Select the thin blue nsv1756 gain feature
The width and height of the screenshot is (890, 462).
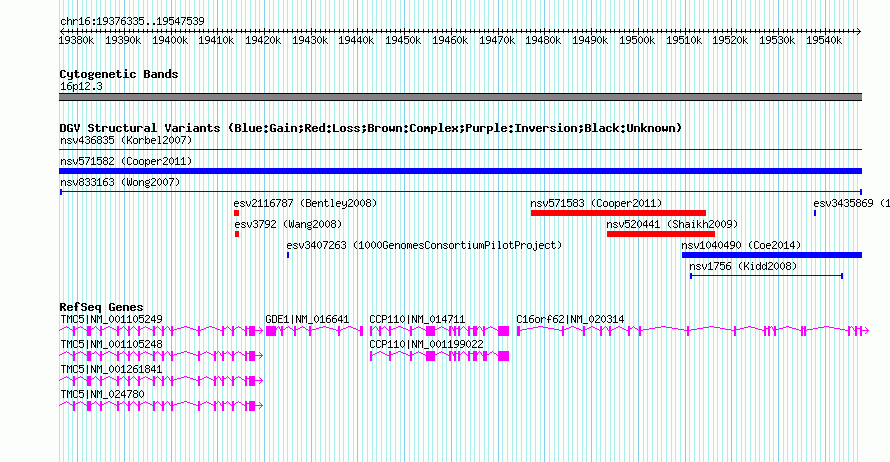[766, 276]
